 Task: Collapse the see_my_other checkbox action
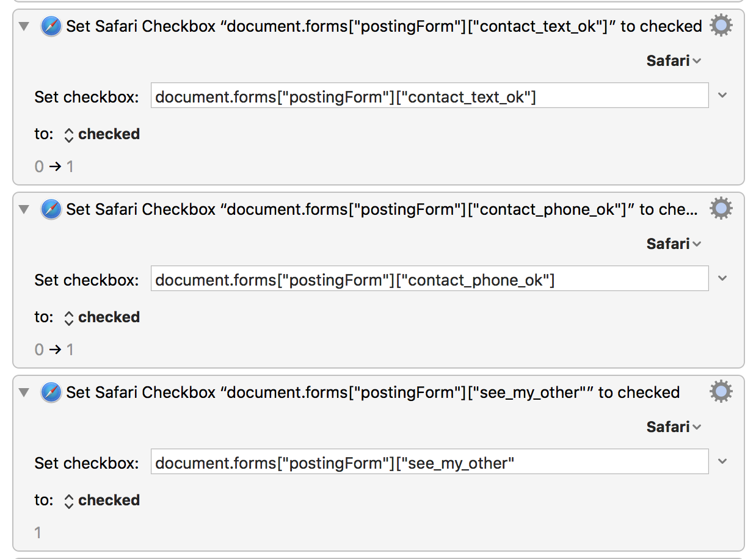pos(24,392)
